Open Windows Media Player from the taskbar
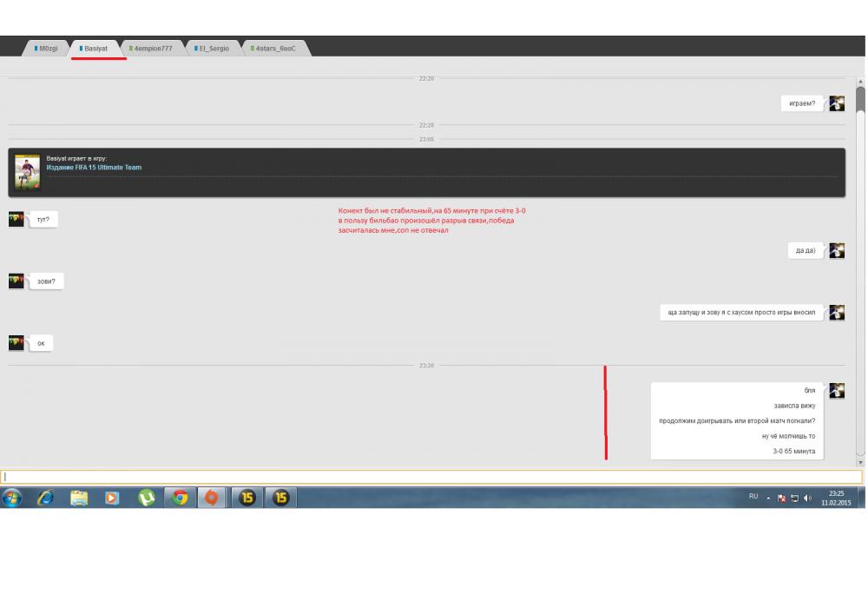 (112, 498)
